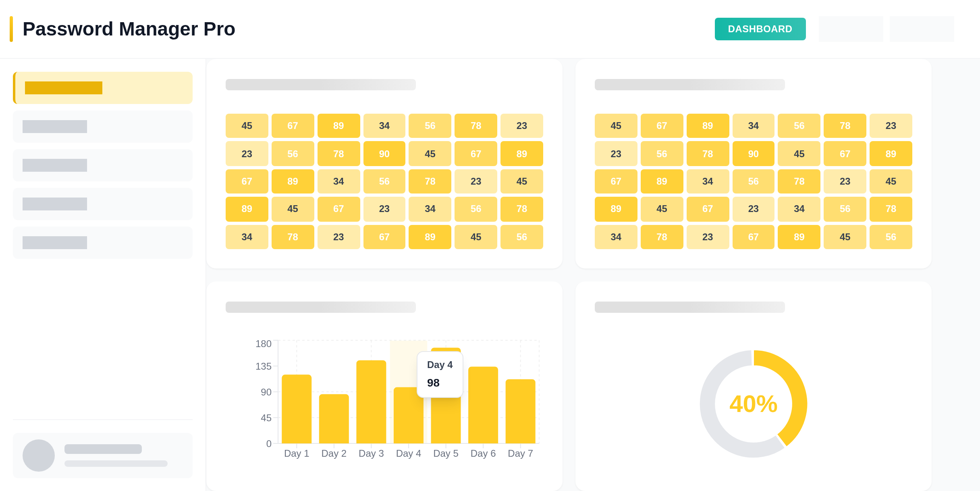Viewport: 980px width, 491px height.
Task: Click the Day 6 bar in chart
Action: point(483,405)
